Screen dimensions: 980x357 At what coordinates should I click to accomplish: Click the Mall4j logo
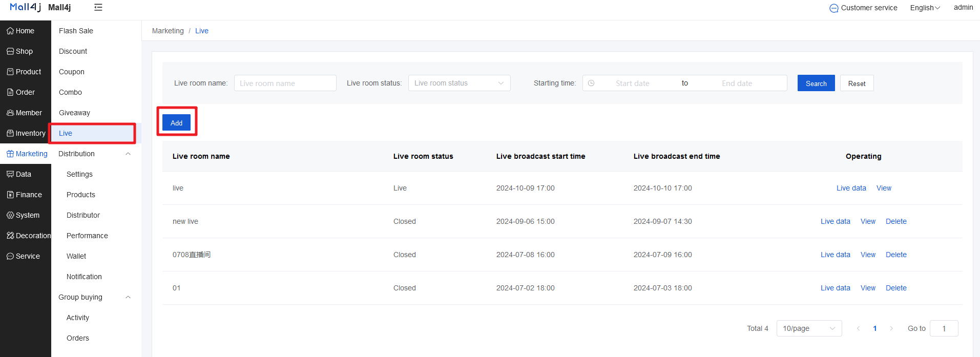click(x=25, y=7)
